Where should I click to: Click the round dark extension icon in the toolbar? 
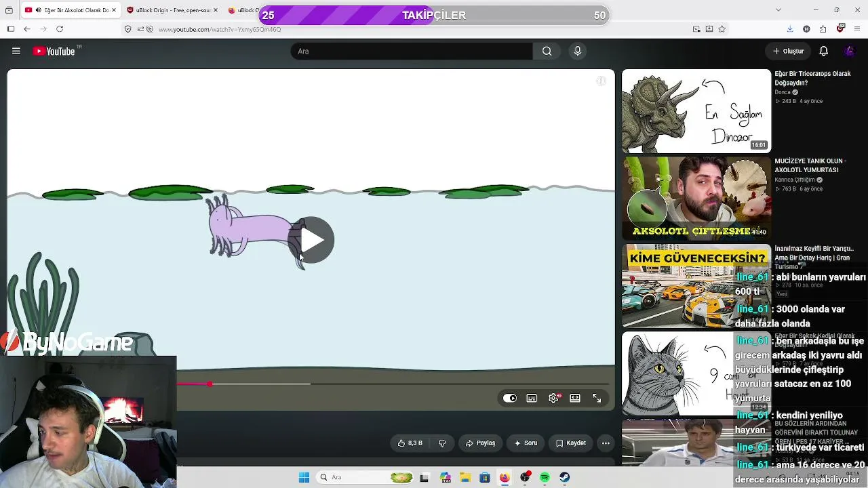806,29
